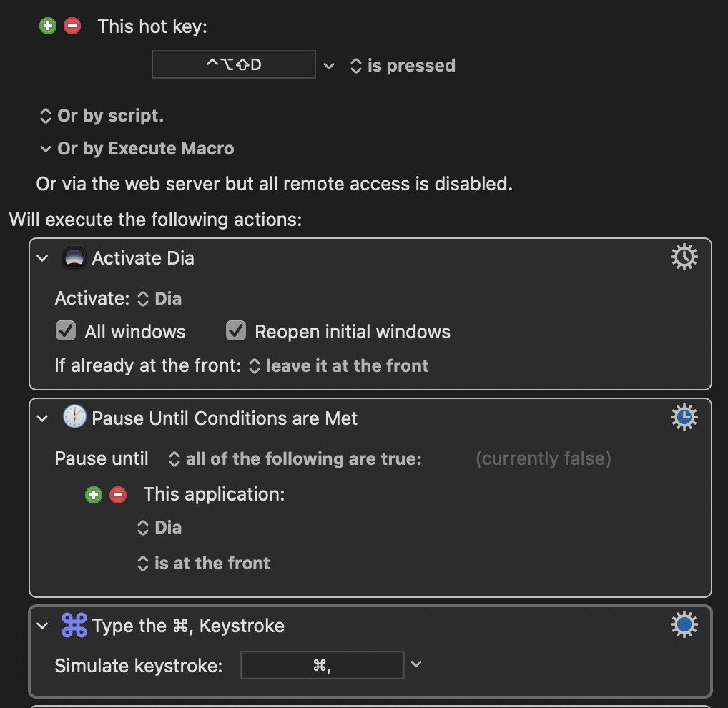Remove the hot key trigger with red minus
728x708 pixels.
coord(72,26)
